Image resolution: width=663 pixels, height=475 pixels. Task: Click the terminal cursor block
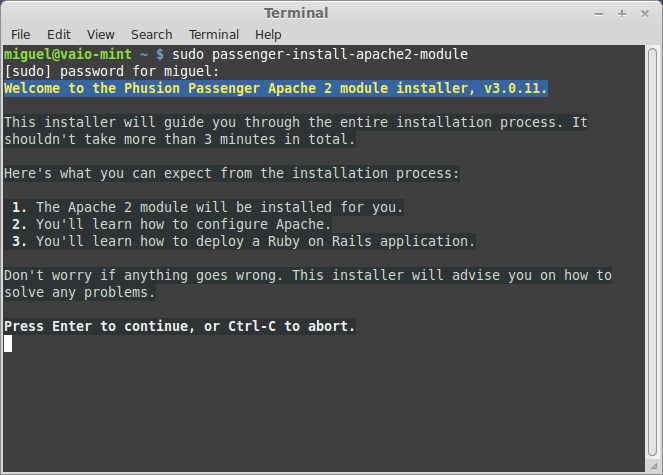tap(8, 343)
